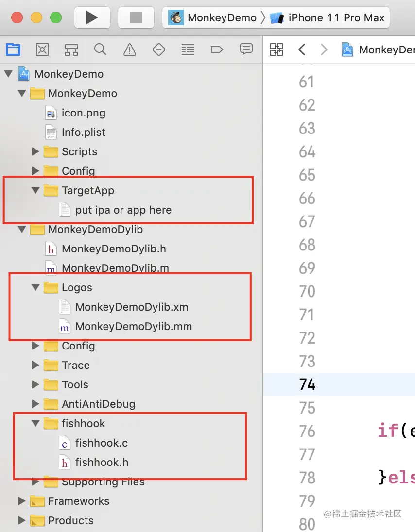
Task: Open the Debug navigator
Action: point(188,50)
